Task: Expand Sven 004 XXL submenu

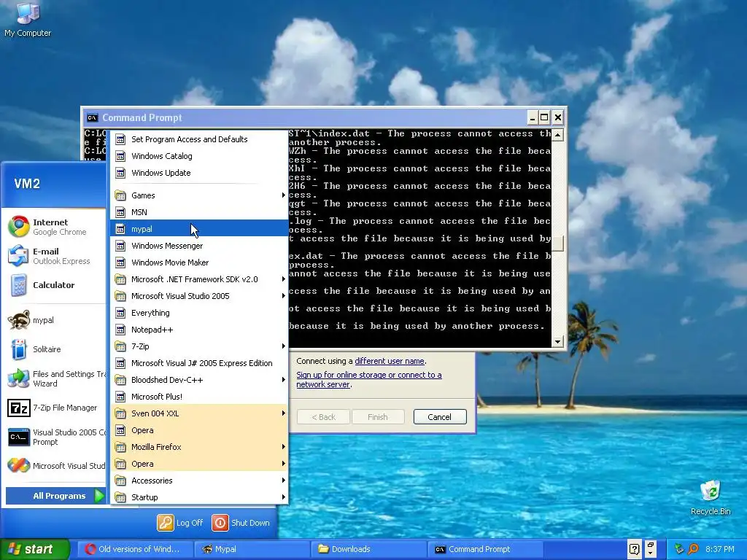Action: tap(199, 413)
